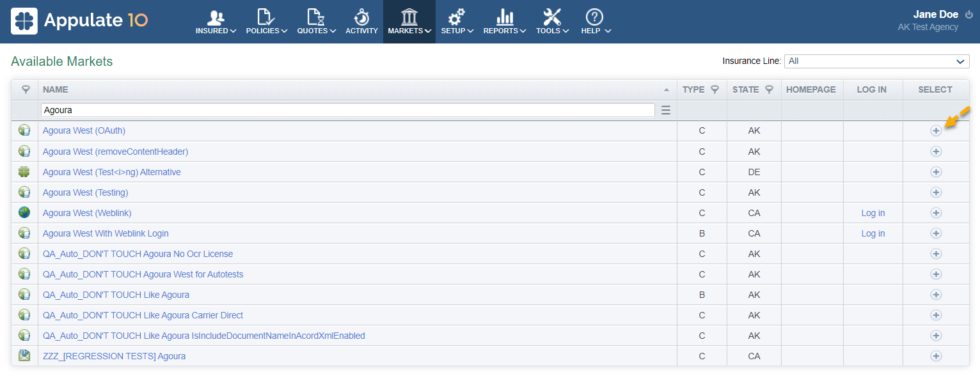Screen dimensions: 980x381
Task: Open Agoura West (removeContentHeader) link
Action: 115,152
